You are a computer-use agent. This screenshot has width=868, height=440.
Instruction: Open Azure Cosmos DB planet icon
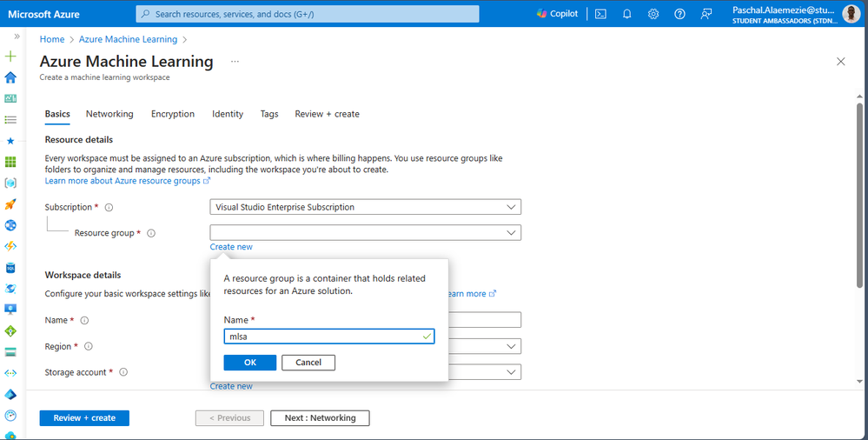pos(10,289)
